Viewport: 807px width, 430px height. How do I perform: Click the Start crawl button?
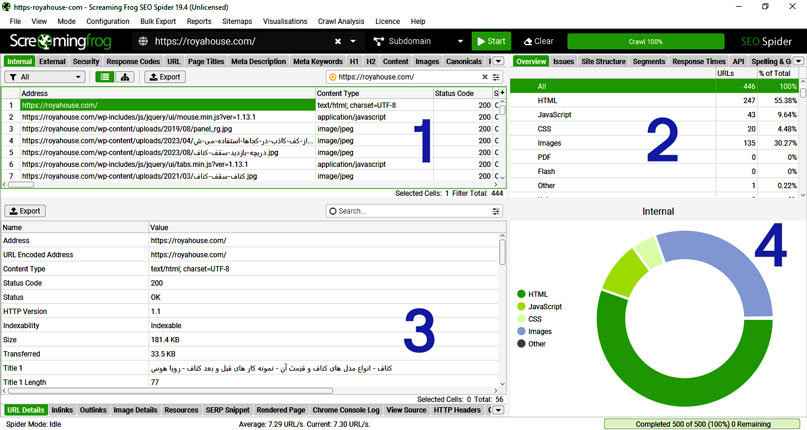point(491,41)
